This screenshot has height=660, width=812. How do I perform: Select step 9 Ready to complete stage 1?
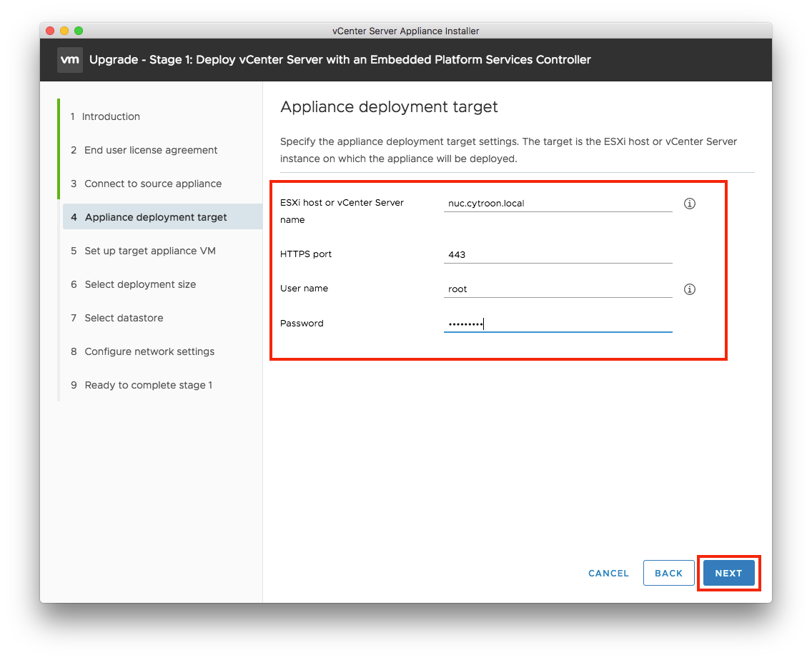click(x=142, y=386)
